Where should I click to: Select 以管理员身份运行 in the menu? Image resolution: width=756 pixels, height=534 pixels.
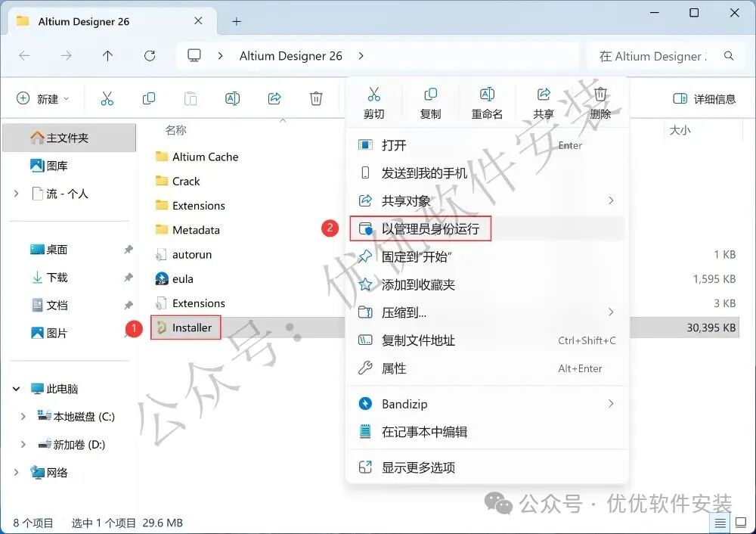pos(488,228)
